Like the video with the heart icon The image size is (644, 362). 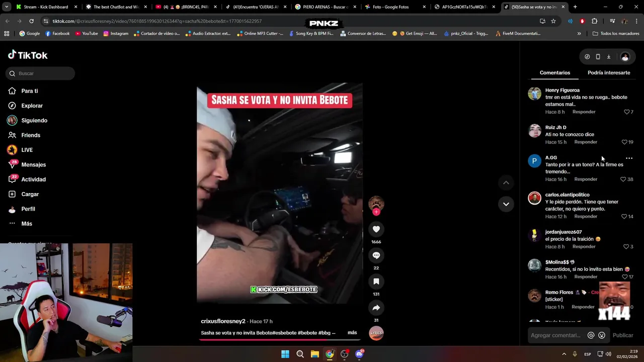376,229
